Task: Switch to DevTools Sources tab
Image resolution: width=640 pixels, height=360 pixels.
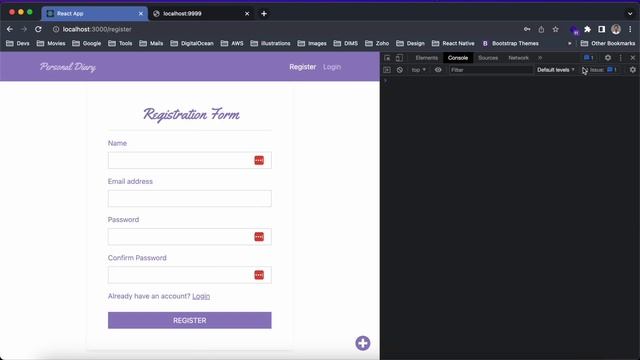Action: point(488,58)
